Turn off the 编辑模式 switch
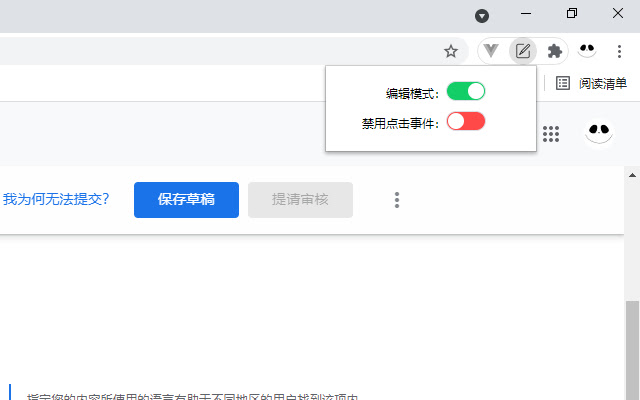 tap(466, 91)
